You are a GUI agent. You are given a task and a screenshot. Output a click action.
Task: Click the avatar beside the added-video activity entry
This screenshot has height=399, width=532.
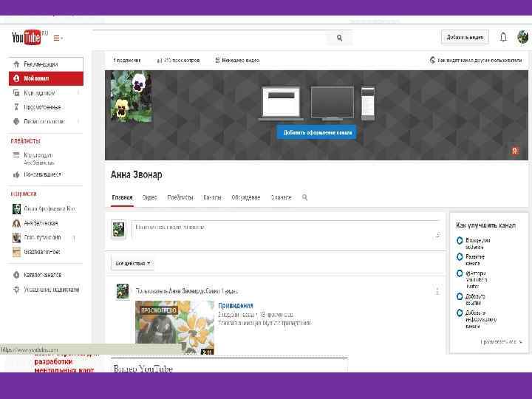[x=123, y=291]
